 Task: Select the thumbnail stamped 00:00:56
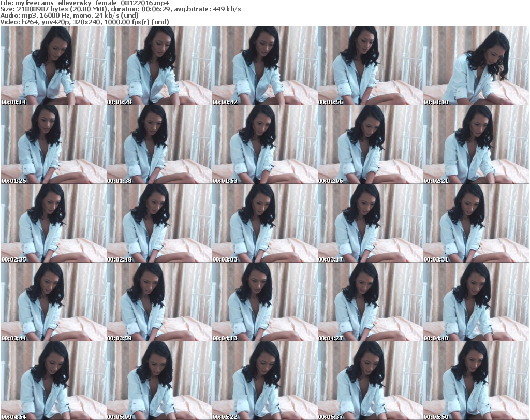370,66
